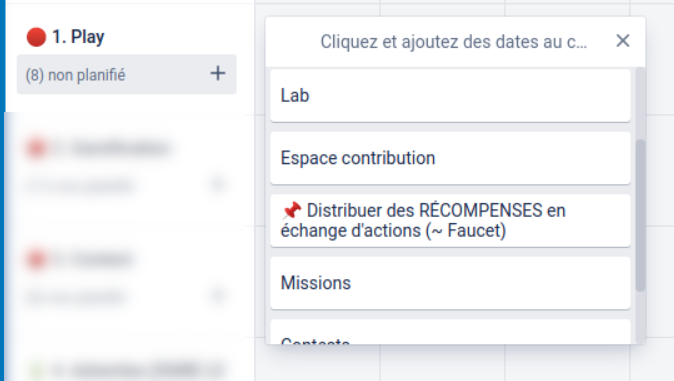Click the plus icon beside non planifié
The width and height of the screenshot is (674, 381).
pyautogui.click(x=218, y=73)
